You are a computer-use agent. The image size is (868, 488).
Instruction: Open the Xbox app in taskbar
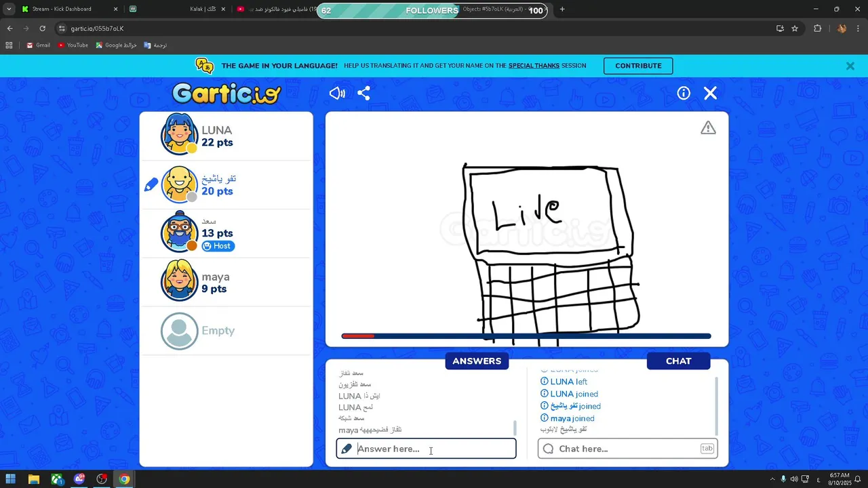pos(56,479)
